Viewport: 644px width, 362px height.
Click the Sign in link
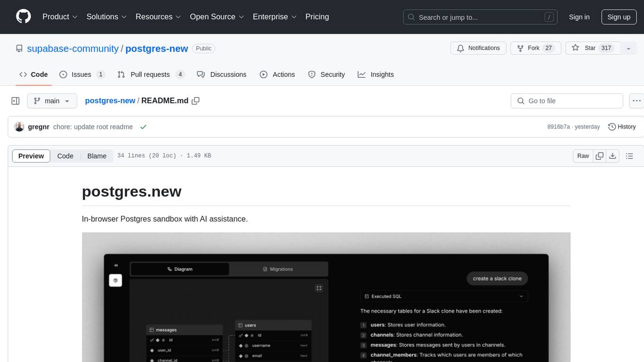point(579,17)
